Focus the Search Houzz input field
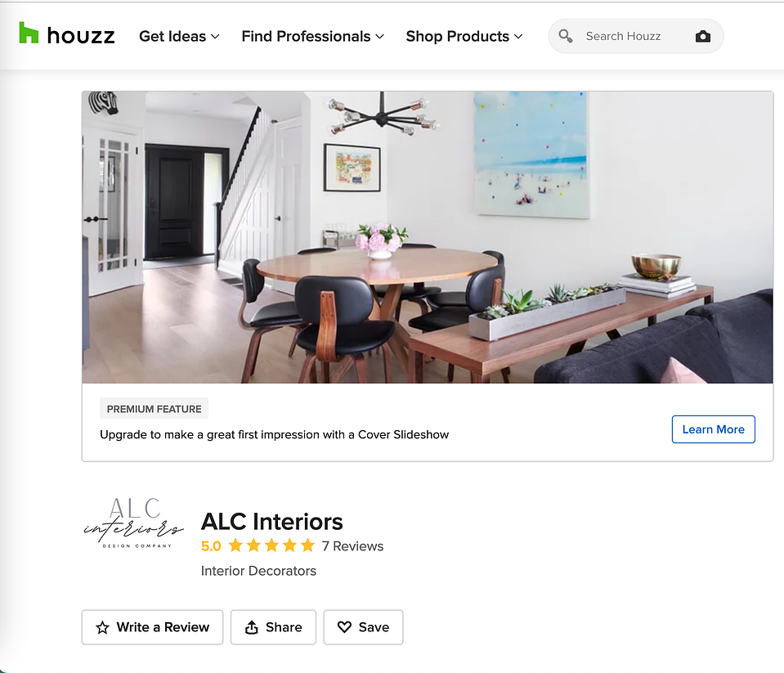784x673 pixels. (x=635, y=36)
